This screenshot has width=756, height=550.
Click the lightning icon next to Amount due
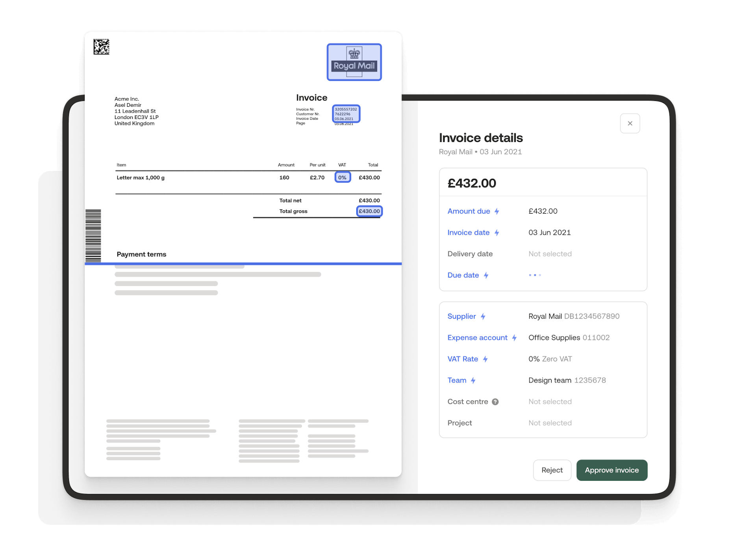pos(498,211)
